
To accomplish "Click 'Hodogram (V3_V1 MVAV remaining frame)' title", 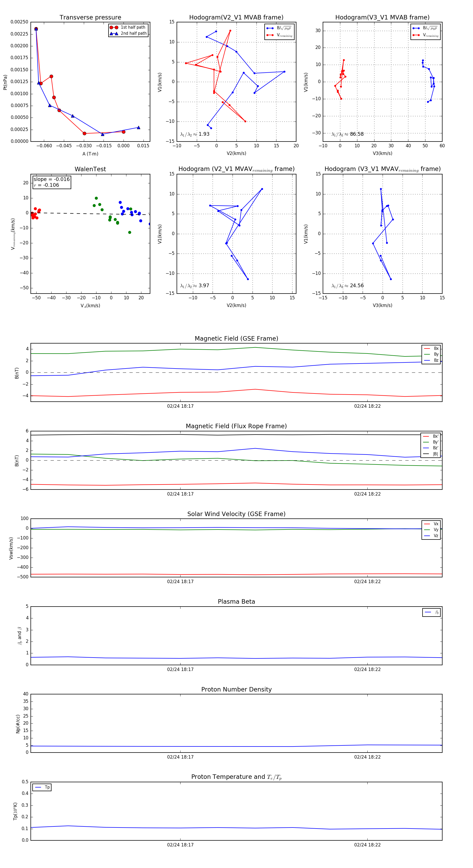I will point(382,169).
